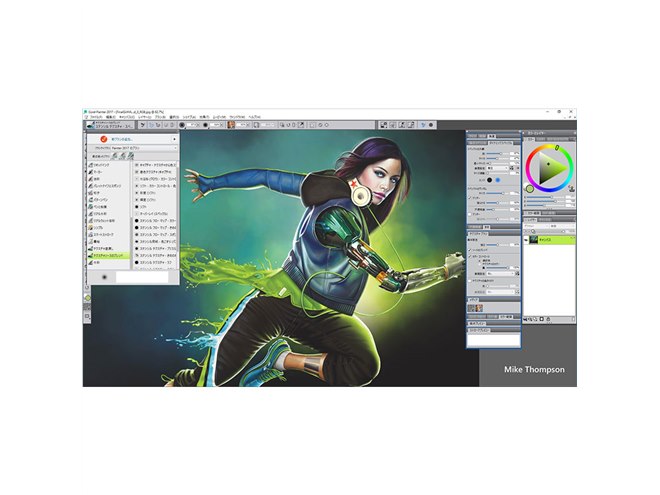Open the brush selector in the property bar
The height and width of the screenshot is (495, 660).
point(110,125)
